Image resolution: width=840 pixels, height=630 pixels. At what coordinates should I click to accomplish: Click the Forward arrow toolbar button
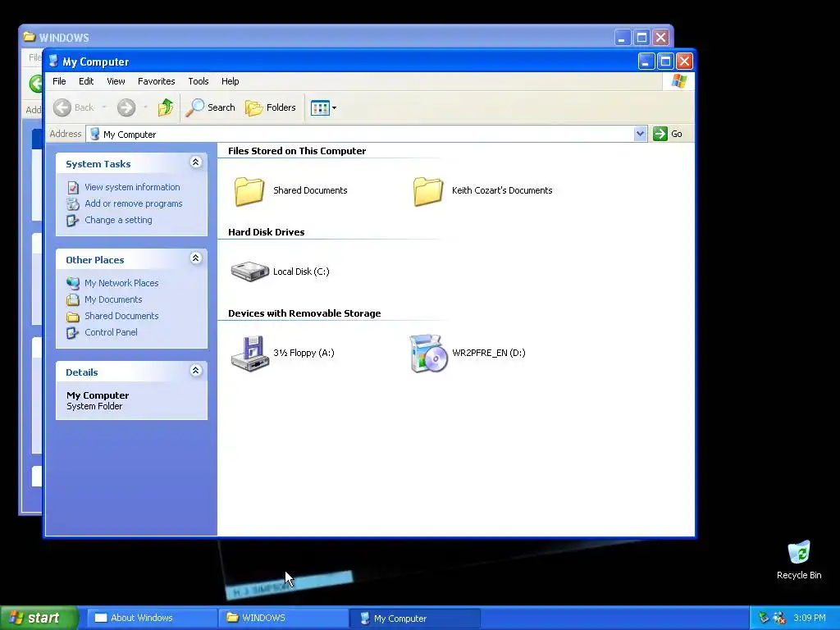[x=126, y=107]
